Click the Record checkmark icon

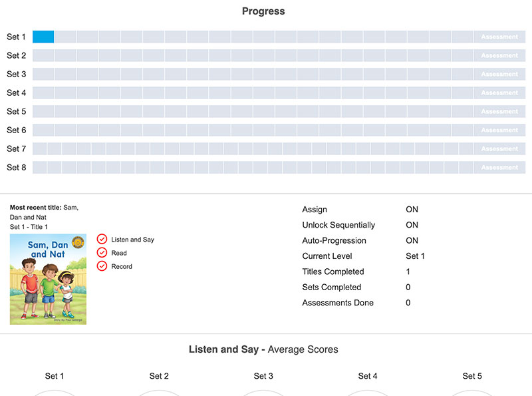click(x=102, y=266)
